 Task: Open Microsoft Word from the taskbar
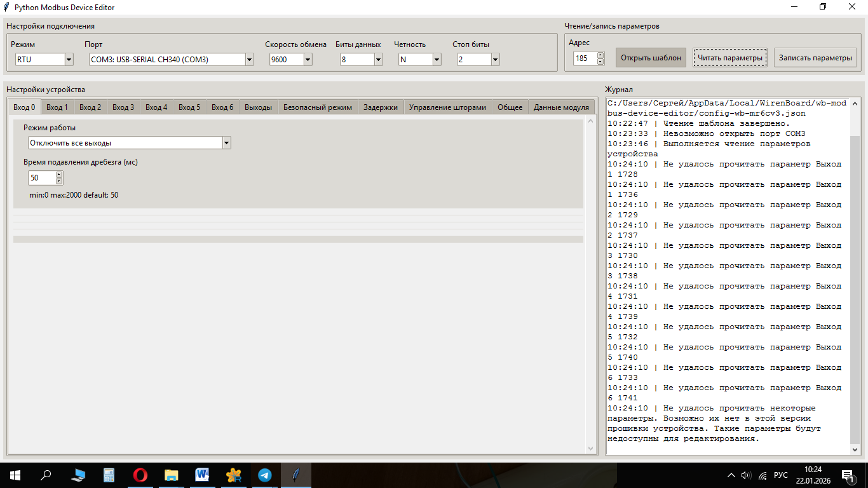[x=203, y=475]
